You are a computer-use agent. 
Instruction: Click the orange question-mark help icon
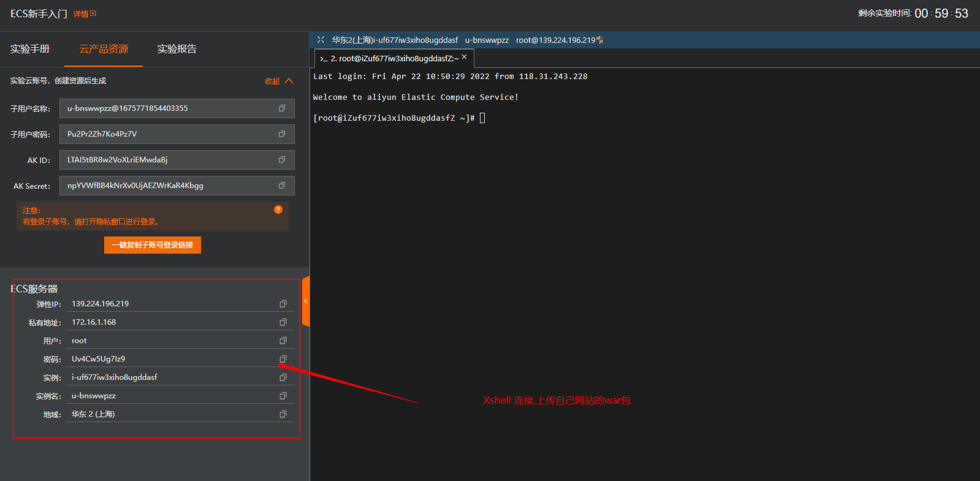[x=278, y=210]
